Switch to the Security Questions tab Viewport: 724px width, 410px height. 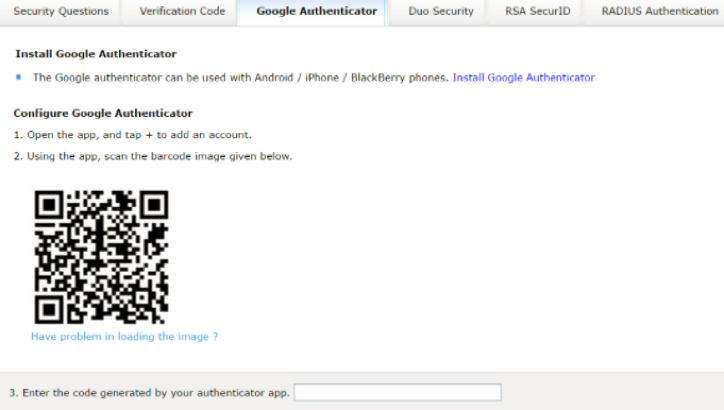point(61,11)
